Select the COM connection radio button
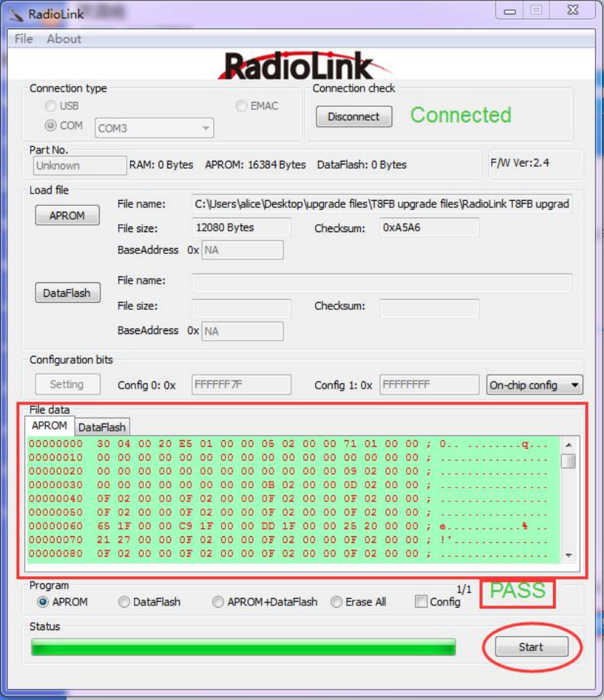 pos(50,125)
